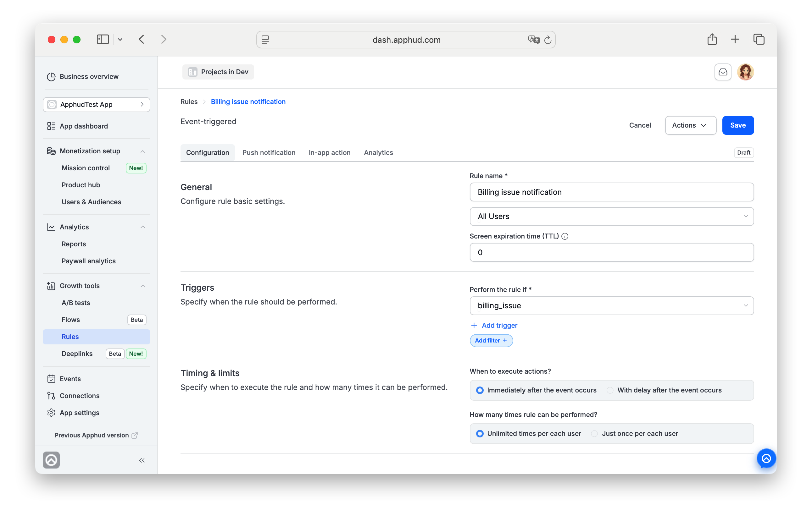Click the TTL info circle icon
The width and height of the screenshot is (812, 521).
point(565,237)
